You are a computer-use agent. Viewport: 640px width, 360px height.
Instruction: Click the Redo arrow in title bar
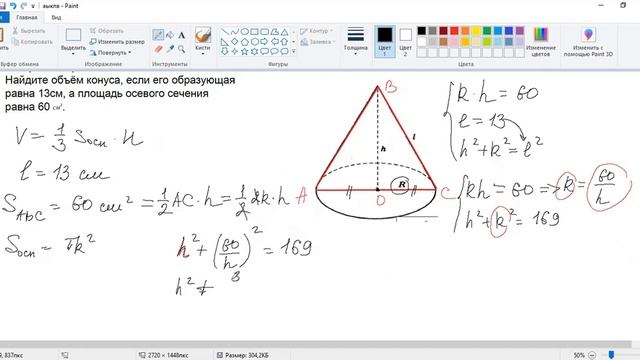click(x=23, y=6)
